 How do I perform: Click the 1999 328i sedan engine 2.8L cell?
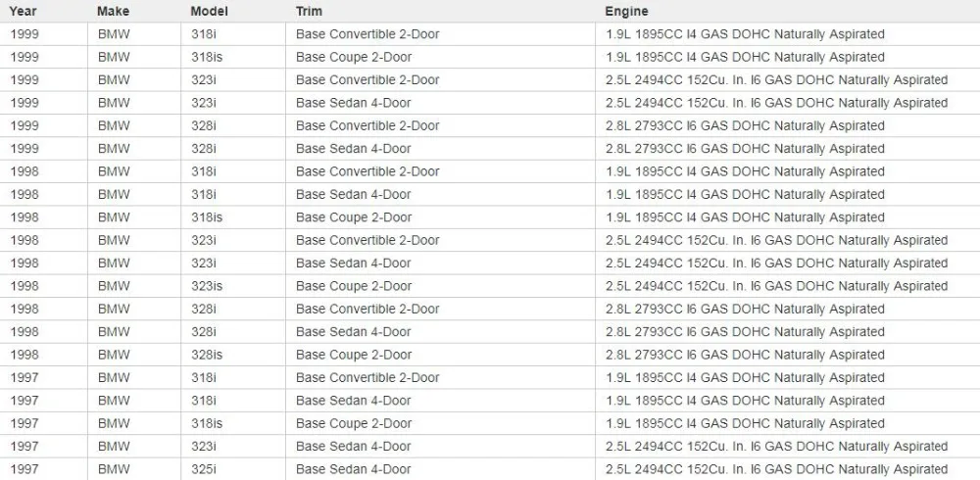[x=745, y=149]
